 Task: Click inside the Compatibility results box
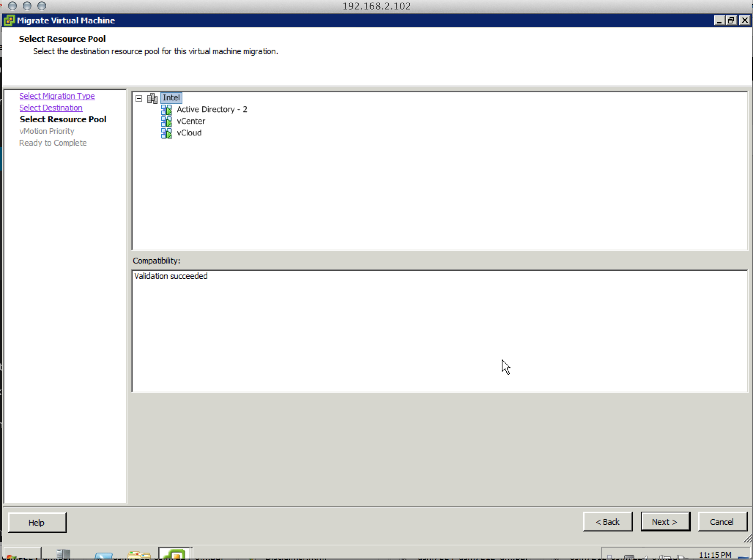tap(439, 331)
